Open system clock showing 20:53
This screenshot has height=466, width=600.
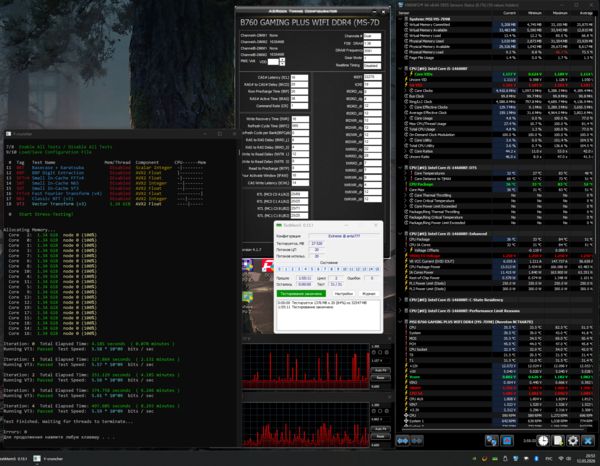tap(589, 458)
